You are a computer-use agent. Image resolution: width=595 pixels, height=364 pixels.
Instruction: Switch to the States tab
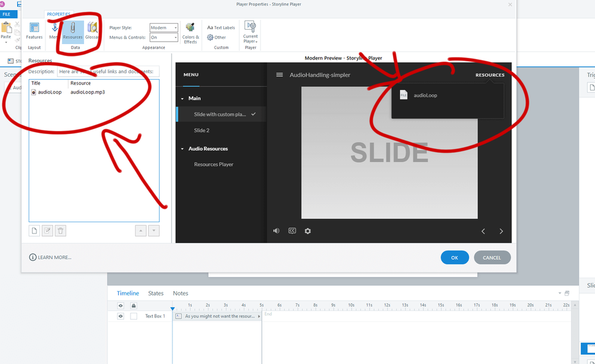click(156, 293)
